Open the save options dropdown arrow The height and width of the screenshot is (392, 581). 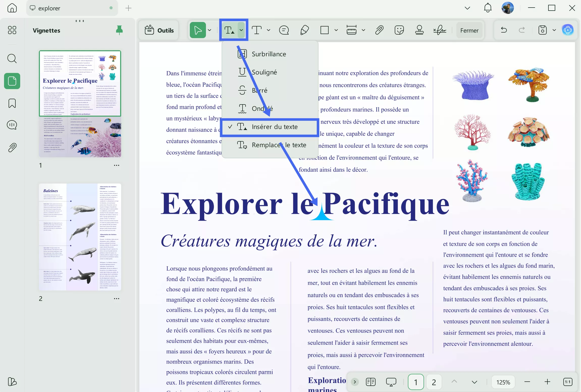click(554, 30)
